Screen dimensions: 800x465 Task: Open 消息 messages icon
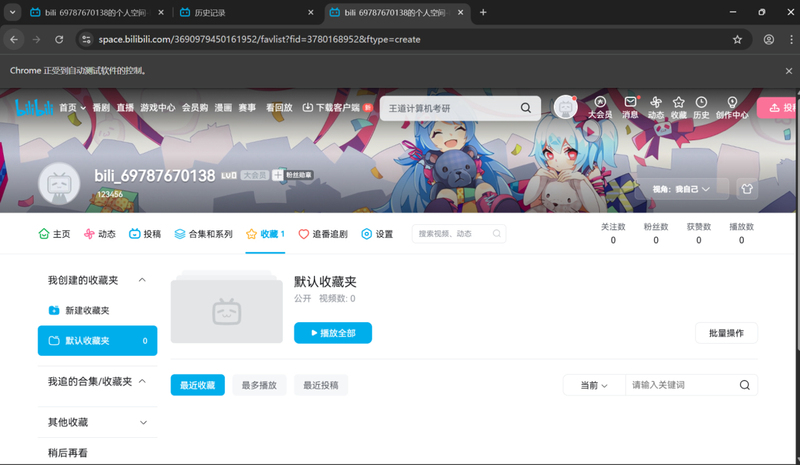[630, 108]
